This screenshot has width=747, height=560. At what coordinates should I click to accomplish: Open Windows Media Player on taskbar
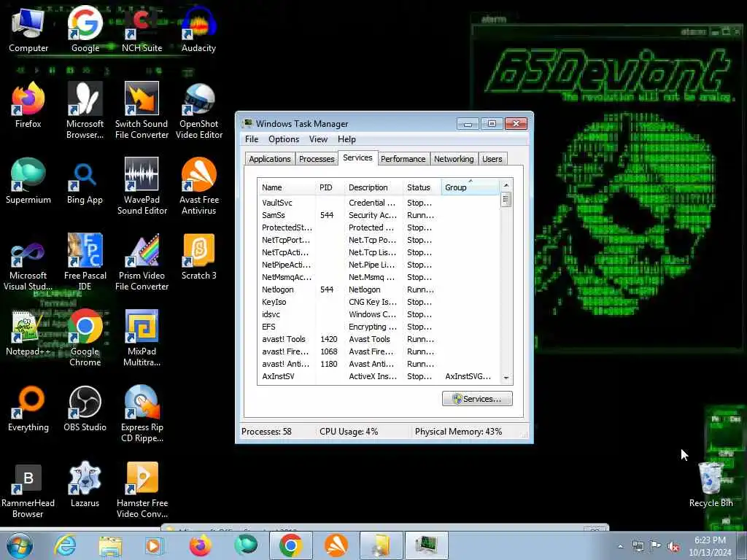click(x=155, y=545)
